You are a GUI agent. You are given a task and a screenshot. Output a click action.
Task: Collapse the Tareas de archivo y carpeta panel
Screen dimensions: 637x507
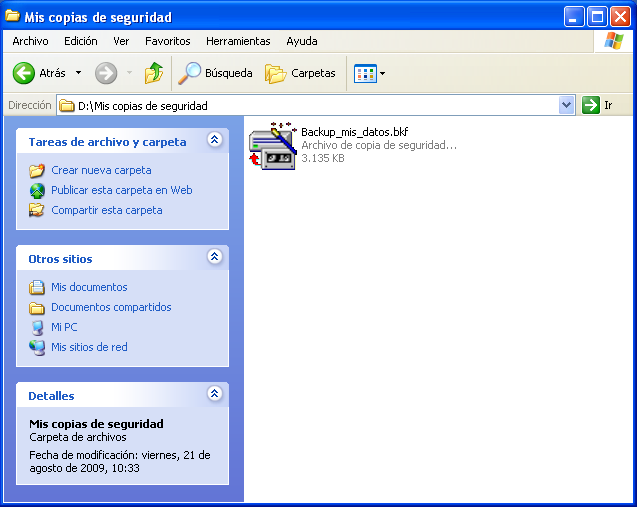tap(214, 141)
